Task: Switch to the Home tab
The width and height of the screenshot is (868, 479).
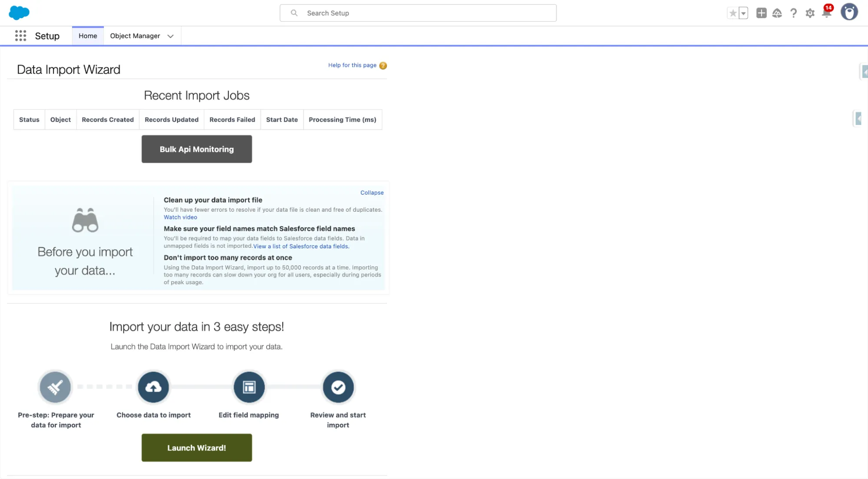Action: tap(88, 36)
